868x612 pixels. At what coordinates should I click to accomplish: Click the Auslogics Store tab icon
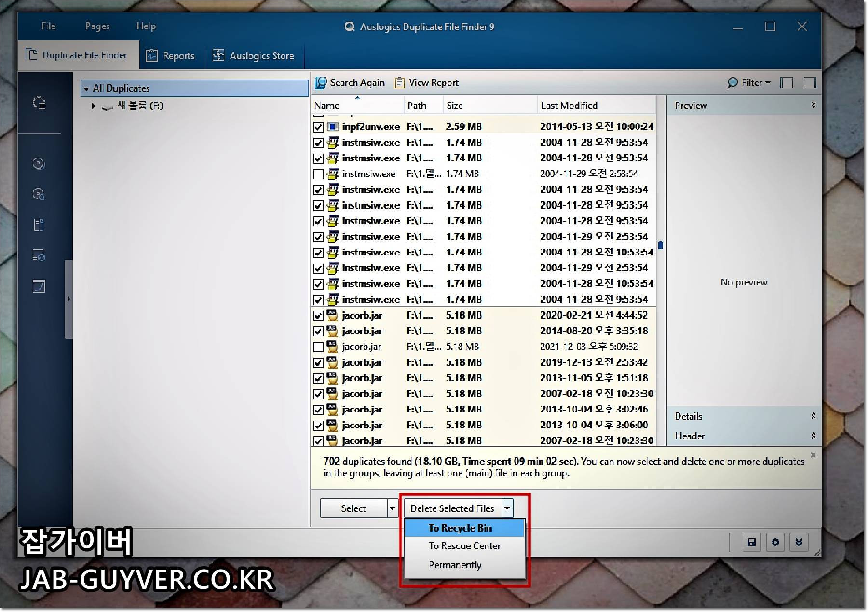click(218, 55)
